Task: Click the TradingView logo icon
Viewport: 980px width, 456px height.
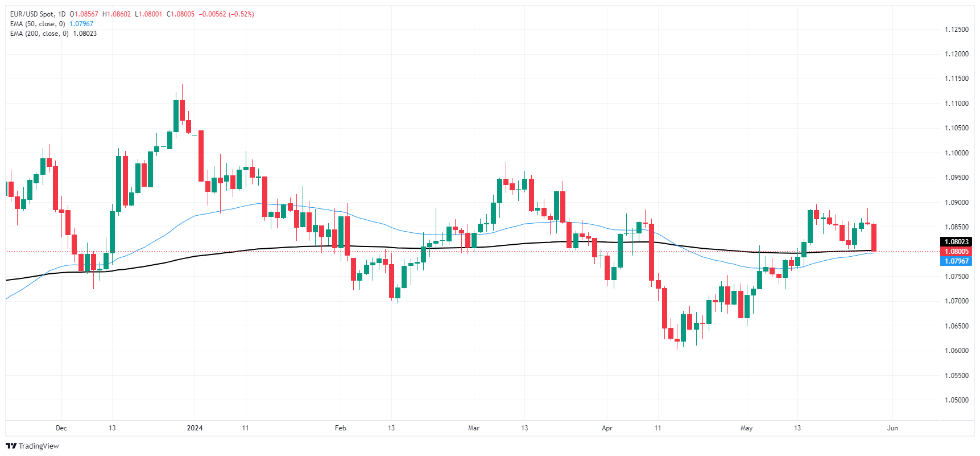Action: (11, 446)
